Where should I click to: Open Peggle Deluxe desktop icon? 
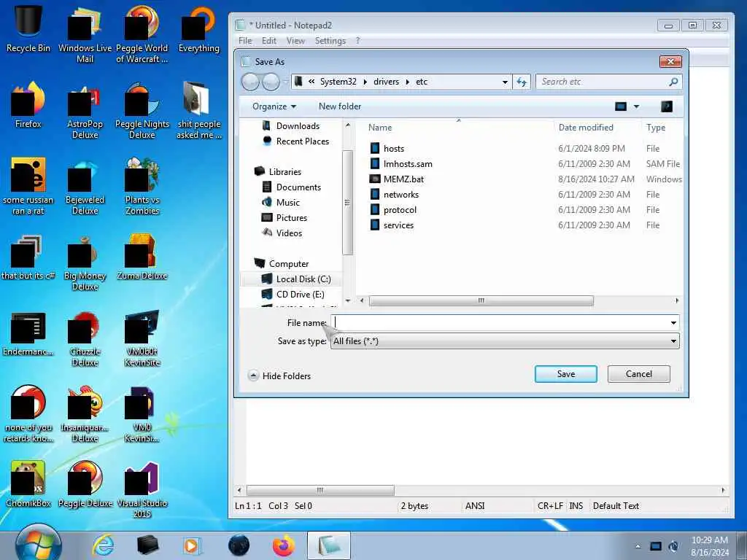[x=85, y=484]
